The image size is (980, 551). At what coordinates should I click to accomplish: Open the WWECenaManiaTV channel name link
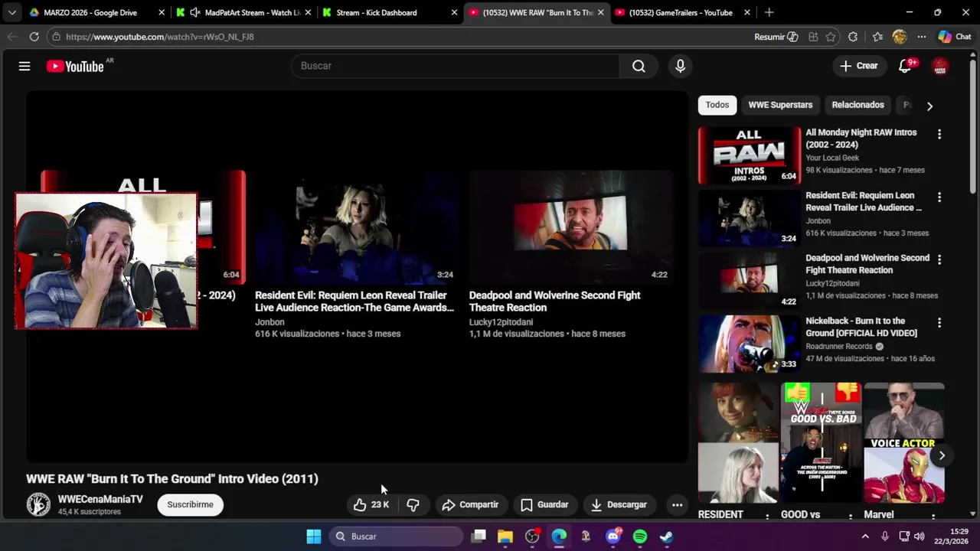pyautogui.click(x=100, y=499)
